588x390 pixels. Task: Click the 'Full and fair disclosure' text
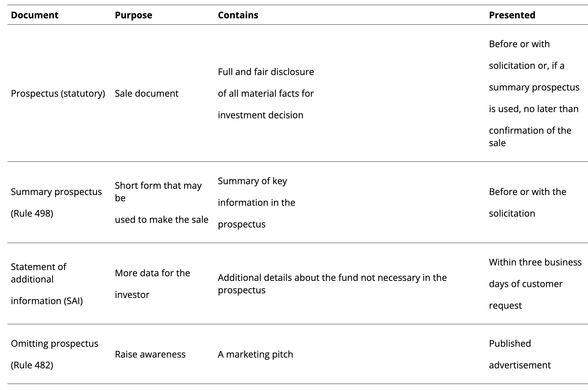click(x=266, y=72)
